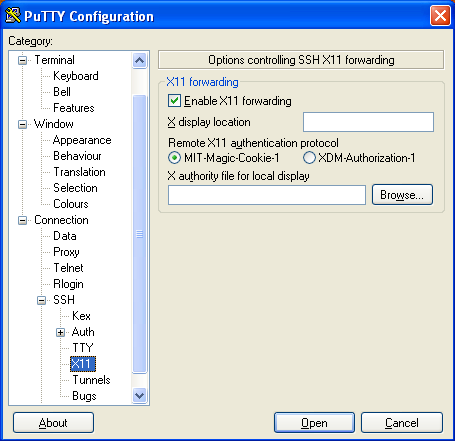Open the Terminal category
Viewport: 455px width, 441px height.
55,60
